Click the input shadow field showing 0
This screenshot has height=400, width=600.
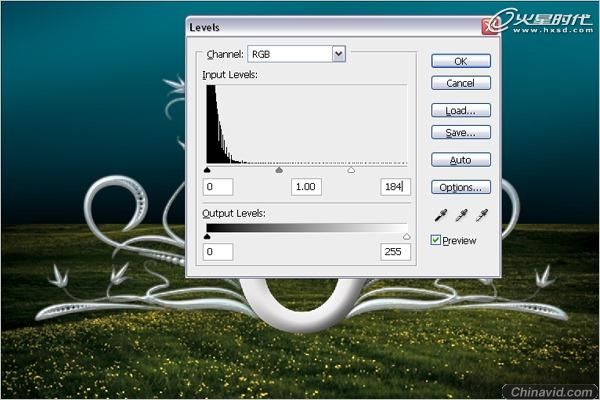tap(218, 187)
